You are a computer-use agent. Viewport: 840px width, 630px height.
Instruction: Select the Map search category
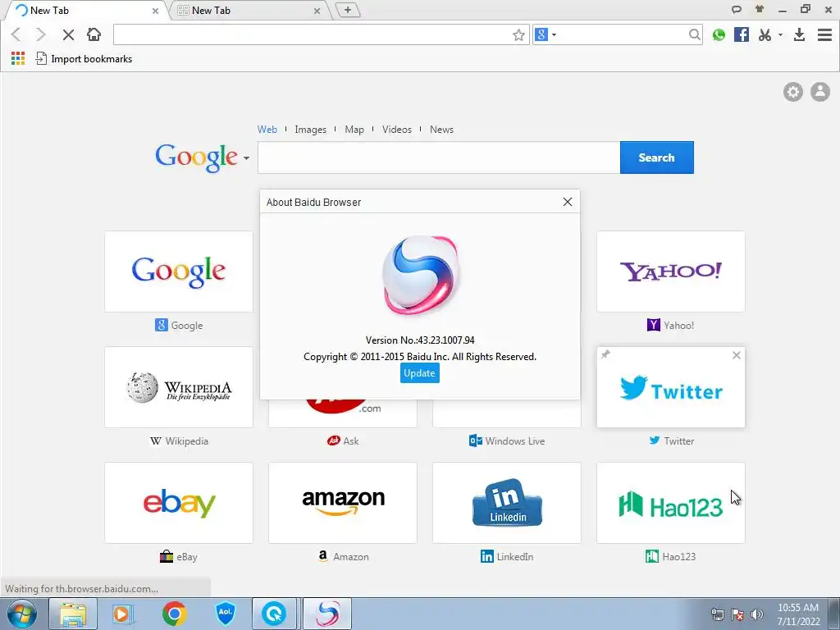point(354,130)
